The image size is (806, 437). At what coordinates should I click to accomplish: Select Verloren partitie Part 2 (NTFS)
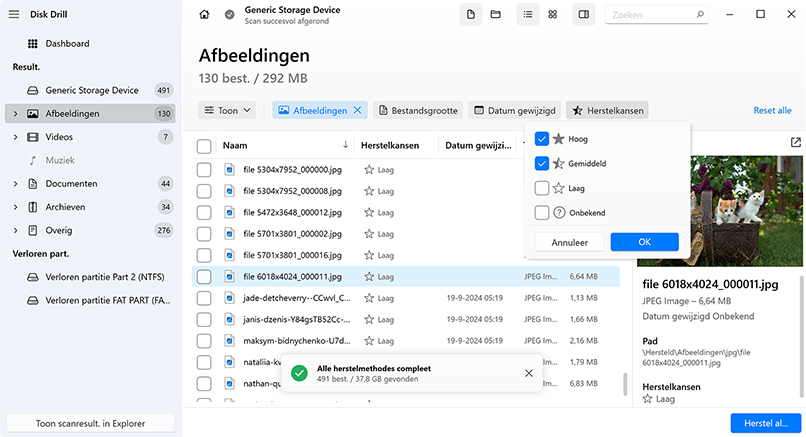click(x=90, y=277)
